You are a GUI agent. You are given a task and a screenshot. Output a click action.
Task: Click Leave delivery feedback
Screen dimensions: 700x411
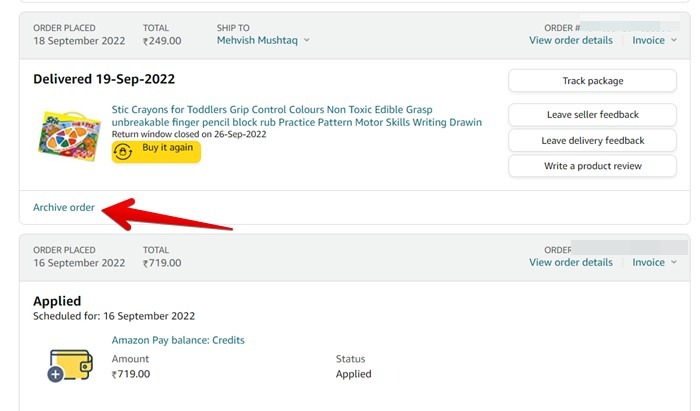(592, 141)
